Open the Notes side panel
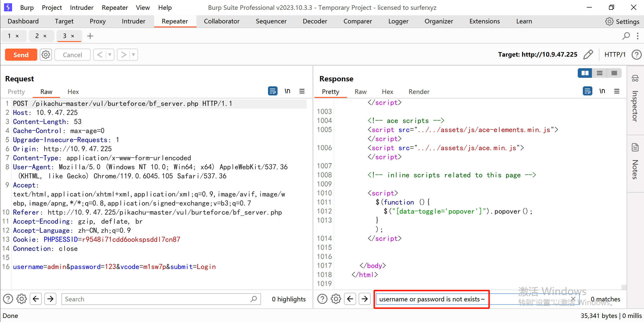This screenshot has height=322, width=644. 635,161
